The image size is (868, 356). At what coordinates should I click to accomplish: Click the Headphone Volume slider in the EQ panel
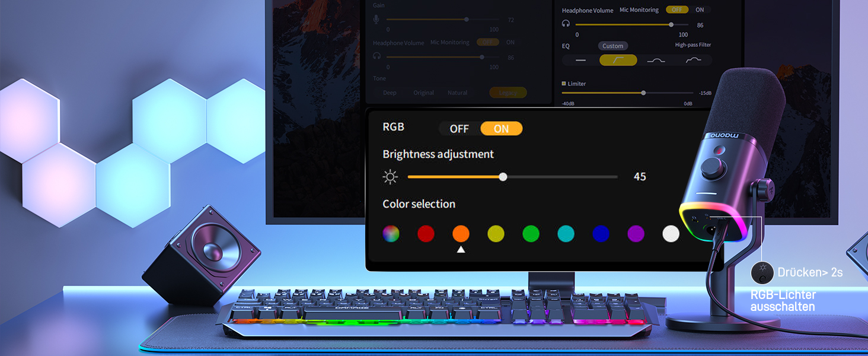point(631,24)
